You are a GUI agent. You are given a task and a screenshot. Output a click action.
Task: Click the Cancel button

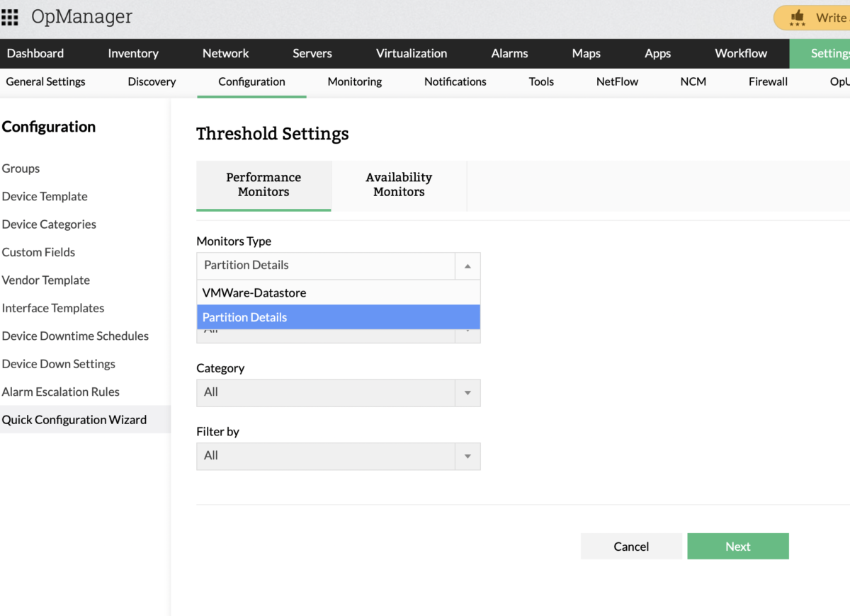click(x=630, y=546)
